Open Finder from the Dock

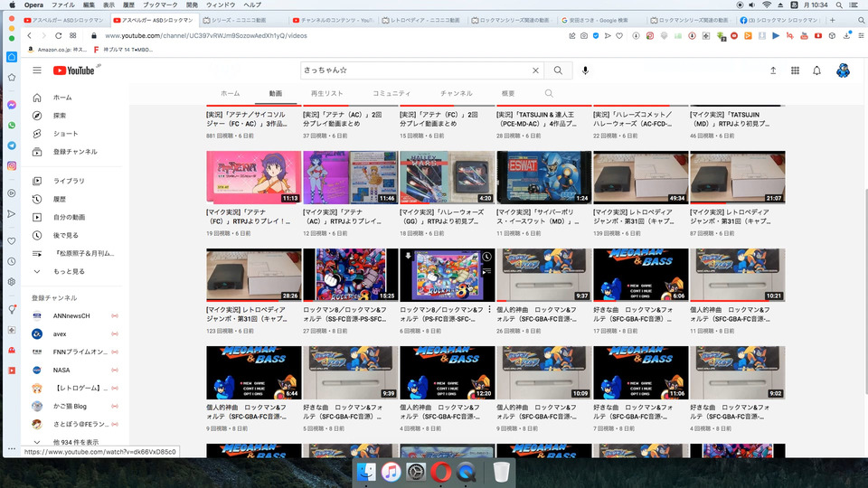365,472
